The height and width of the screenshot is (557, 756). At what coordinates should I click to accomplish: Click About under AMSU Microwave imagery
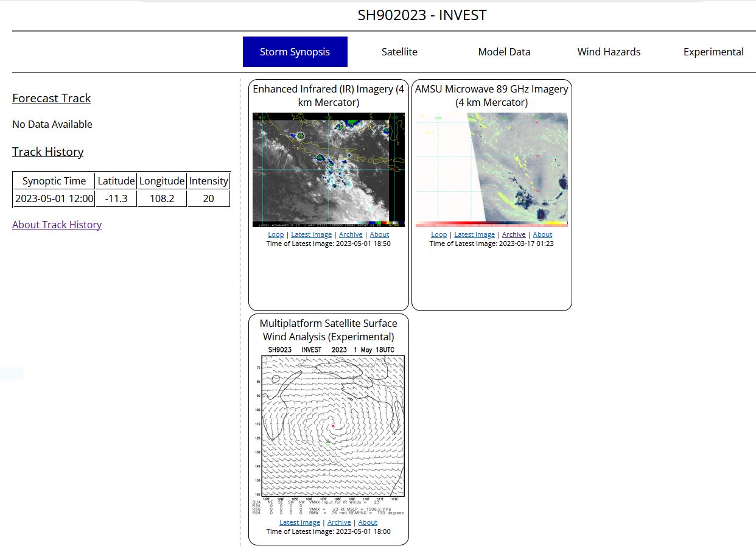tap(542, 234)
